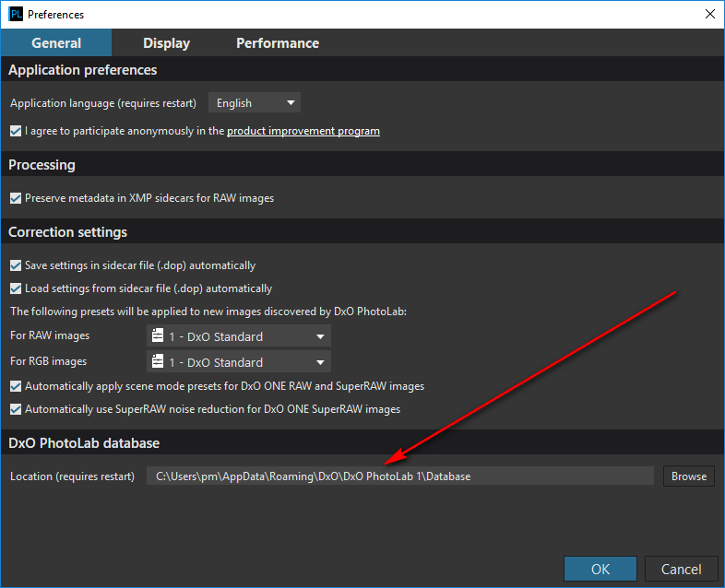Click 'Application language (requires restart)' label
Viewport: 725px width, 588px height.
(103, 103)
